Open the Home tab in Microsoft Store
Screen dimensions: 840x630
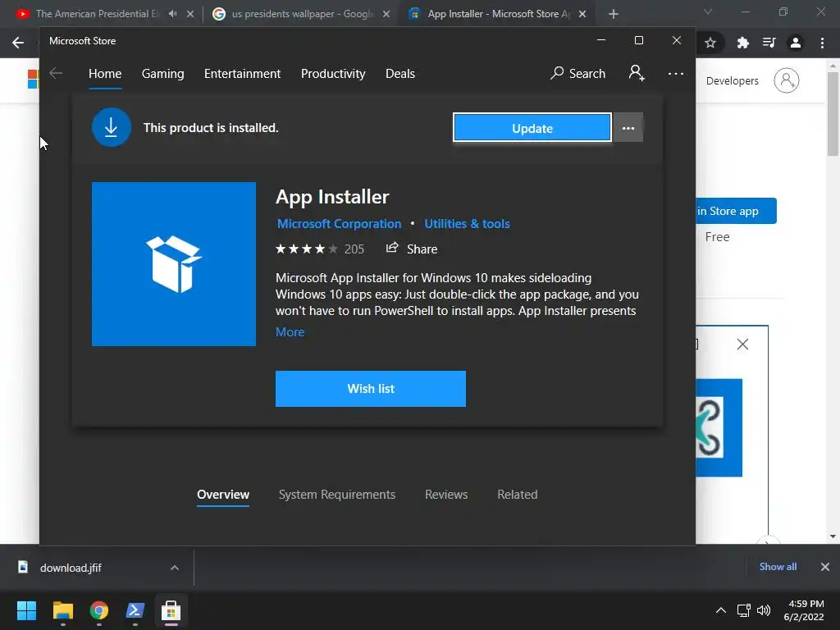(x=105, y=73)
